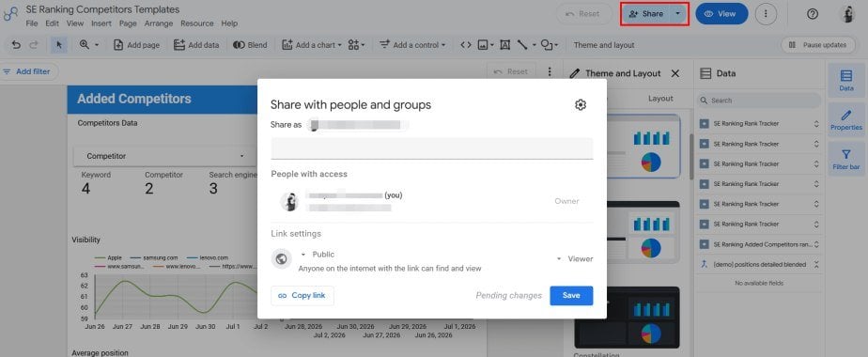
Task: Expand SE Ranking Added Competitors data source
Action: (x=816, y=244)
